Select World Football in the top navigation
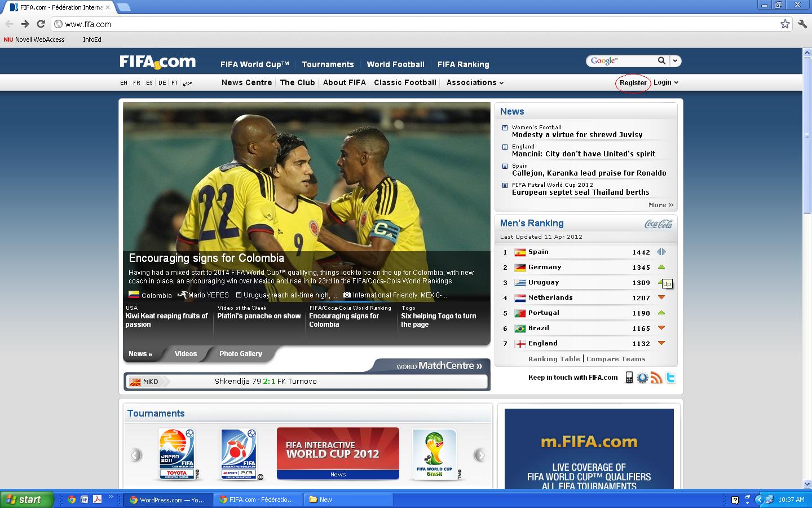 [395, 64]
